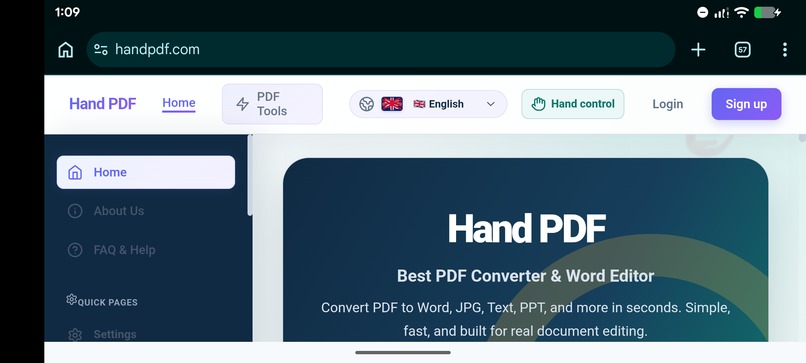This screenshot has height=363, width=806.
Task: Click the question mark icon beside FAQ & Help
Action: pyautogui.click(x=75, y=250)
